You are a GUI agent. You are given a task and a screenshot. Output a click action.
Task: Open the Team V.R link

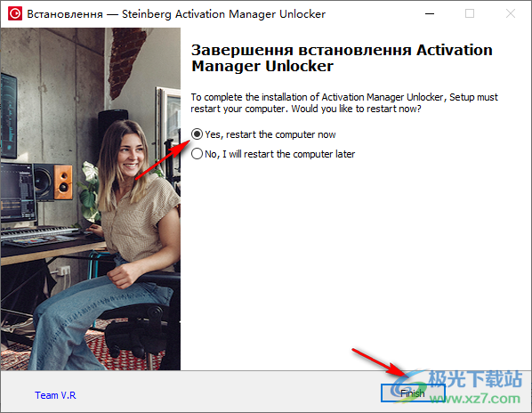[55, 395]
